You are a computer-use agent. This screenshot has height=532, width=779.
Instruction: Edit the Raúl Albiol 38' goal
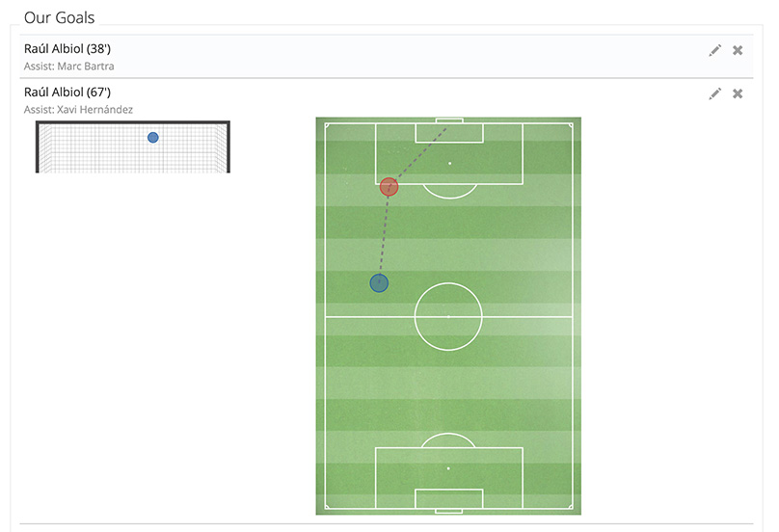[x=715, y=50]
